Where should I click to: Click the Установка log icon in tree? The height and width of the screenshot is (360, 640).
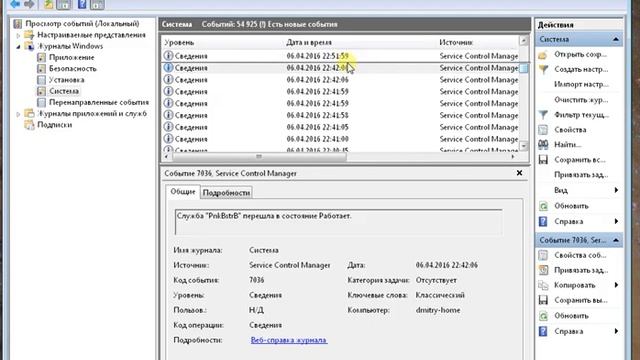click(41, 80)
